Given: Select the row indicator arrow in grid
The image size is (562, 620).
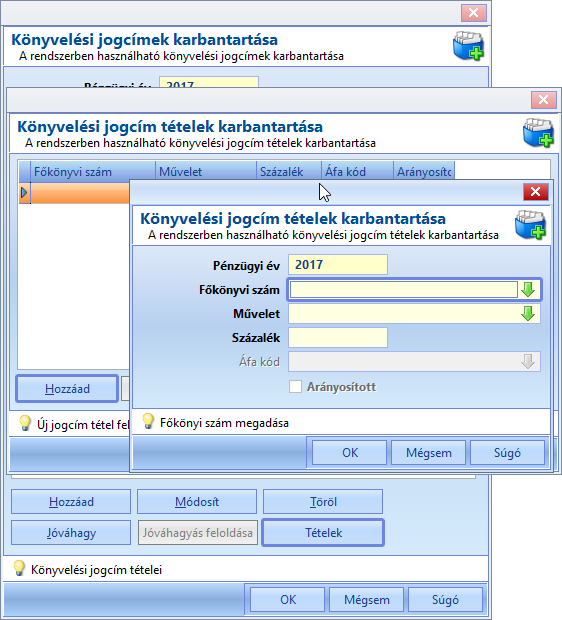Looking at the screenshot, I should tap(25, 193).
